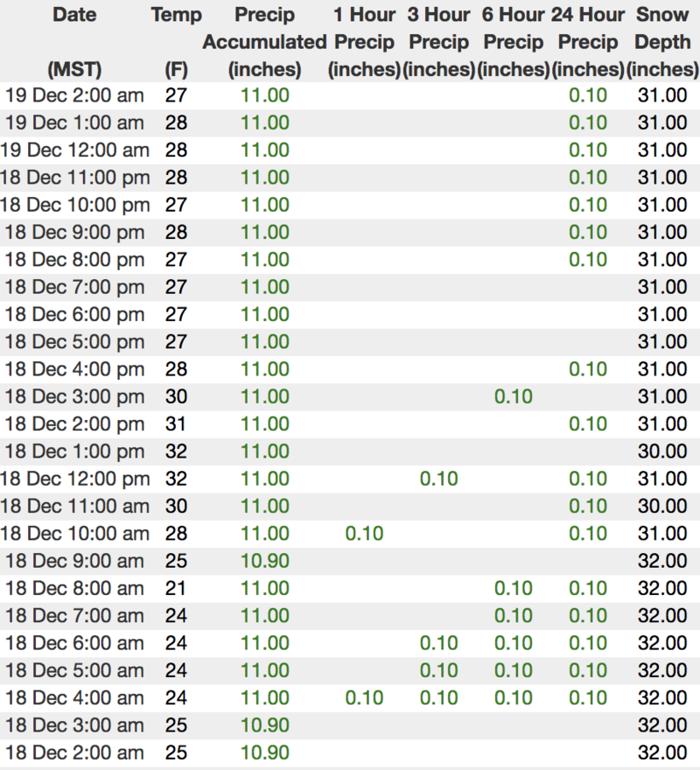This screenshot has width=700, height=770.
Task: Click snow depth 30.00 at 18 Dec 1:00 pm
Action: (662, 451)
